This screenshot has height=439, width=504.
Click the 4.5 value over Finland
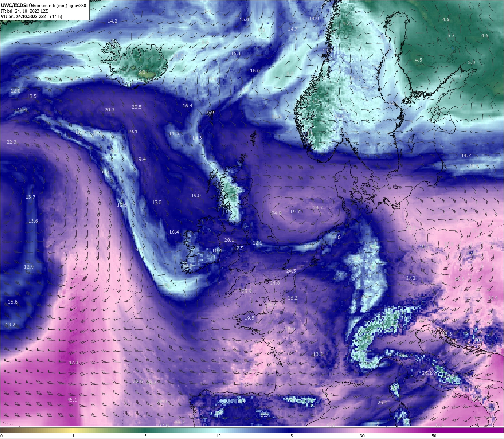click(419, 60)
